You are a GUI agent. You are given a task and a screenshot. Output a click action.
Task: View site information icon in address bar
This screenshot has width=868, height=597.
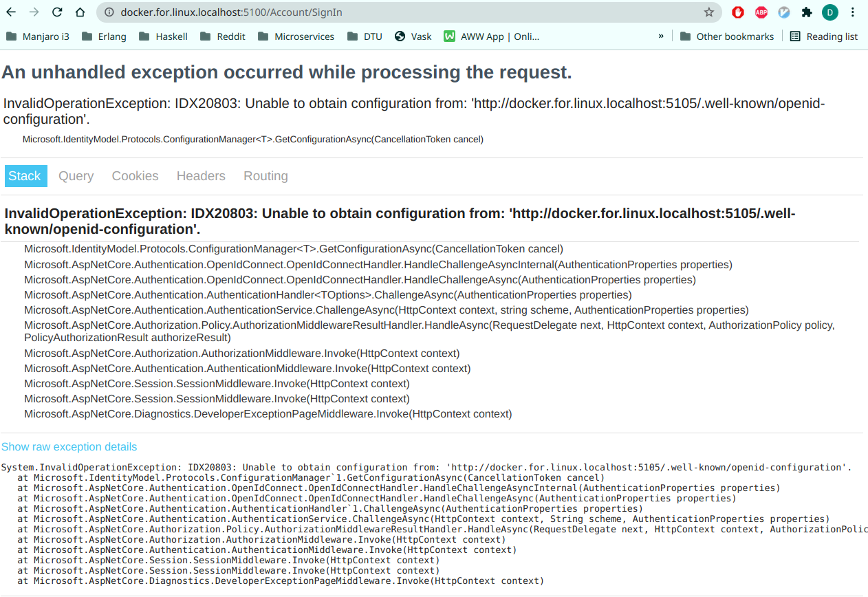coord(109,12)
